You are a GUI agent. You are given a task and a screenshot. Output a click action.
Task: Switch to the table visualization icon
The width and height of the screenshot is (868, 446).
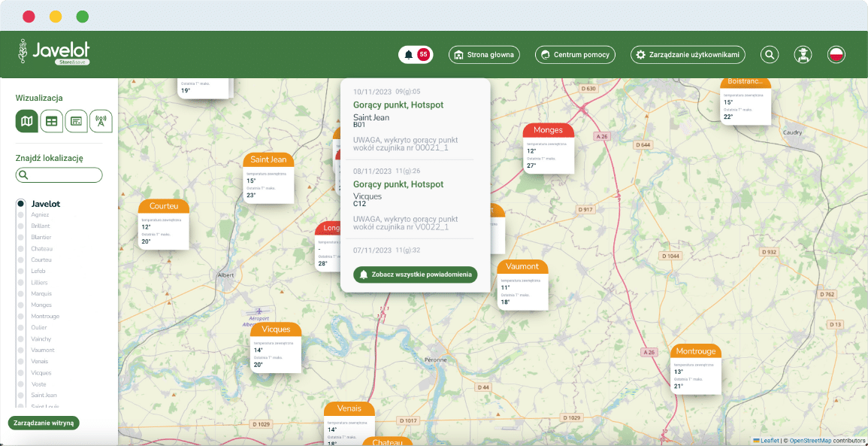[x=51, y=120]
